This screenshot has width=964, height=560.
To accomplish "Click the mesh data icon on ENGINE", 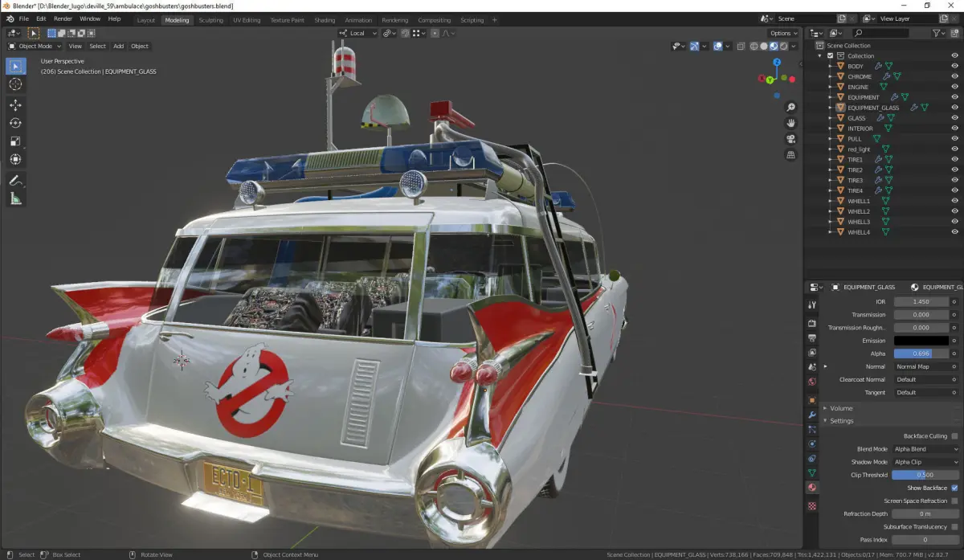I will tap(884, 87).
